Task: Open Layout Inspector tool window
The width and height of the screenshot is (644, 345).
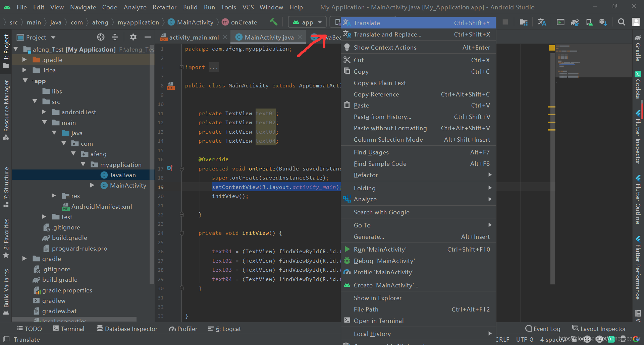Action: coord(599,329)
